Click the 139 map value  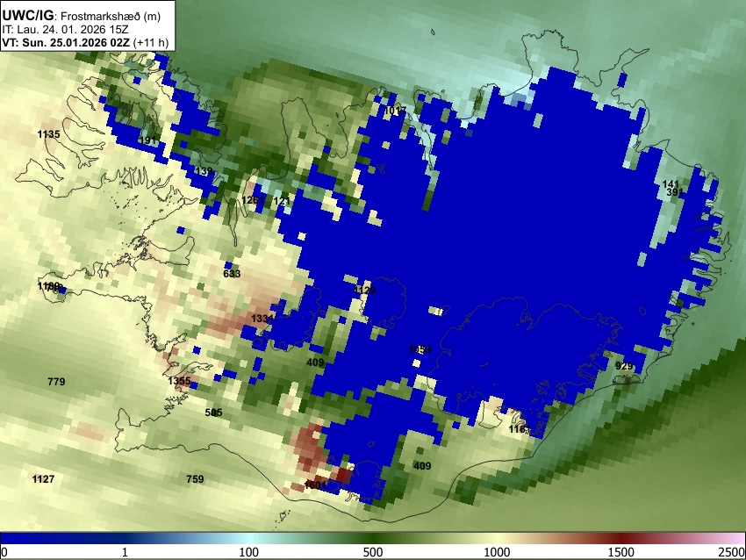pyautogui.click(x=203, y=171)
